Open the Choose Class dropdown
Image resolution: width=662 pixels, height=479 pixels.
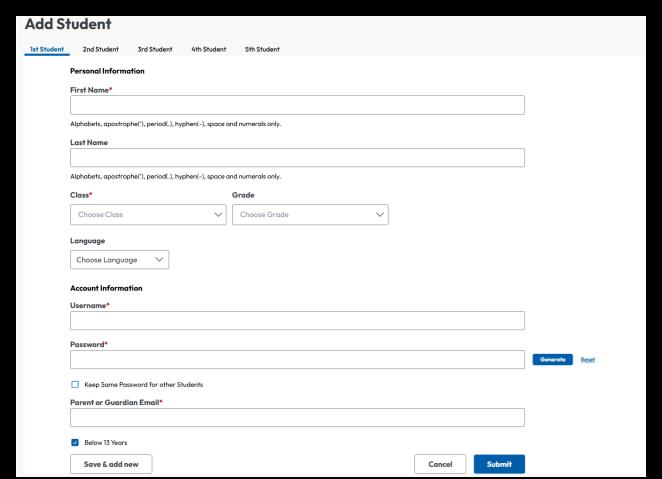pos(148,214)
